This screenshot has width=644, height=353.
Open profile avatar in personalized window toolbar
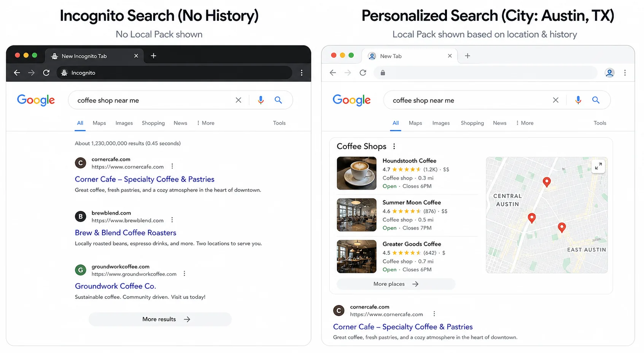click(x=609, y=73)
